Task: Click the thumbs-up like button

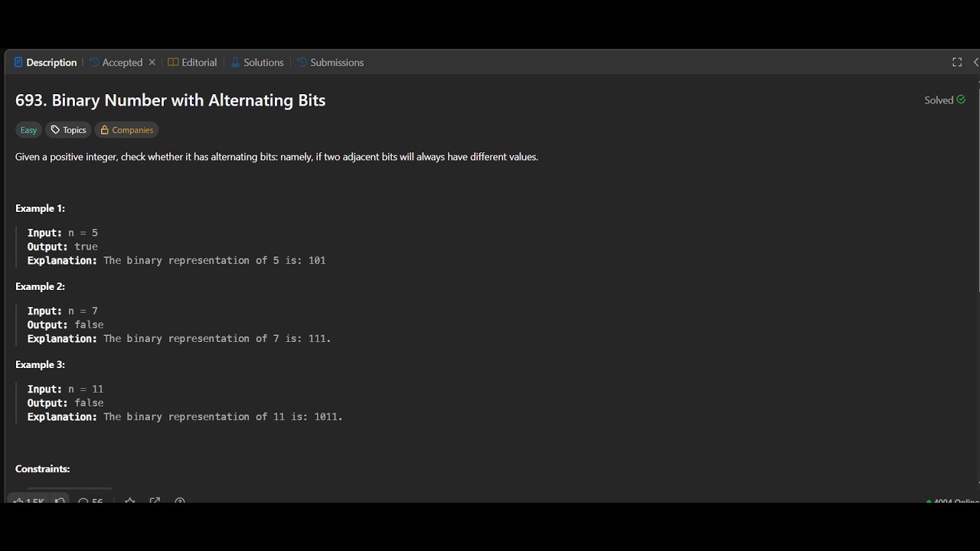Action: click(29, 501)
